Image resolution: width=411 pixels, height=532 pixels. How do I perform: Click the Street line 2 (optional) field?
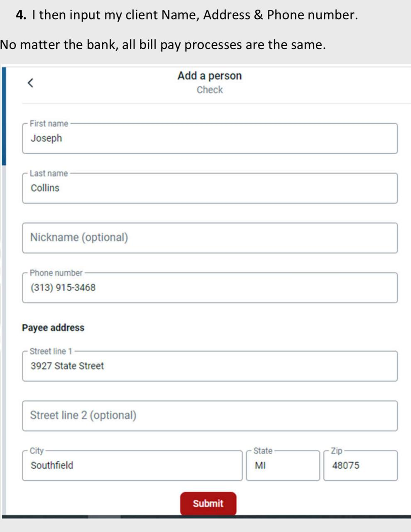click(x=210, y=416)
